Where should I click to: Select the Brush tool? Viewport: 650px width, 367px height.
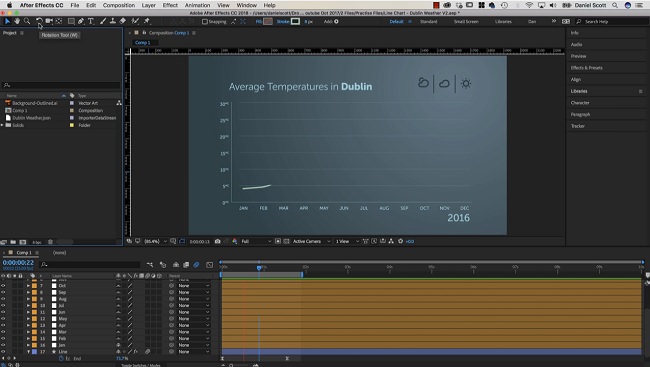point(103,21)
